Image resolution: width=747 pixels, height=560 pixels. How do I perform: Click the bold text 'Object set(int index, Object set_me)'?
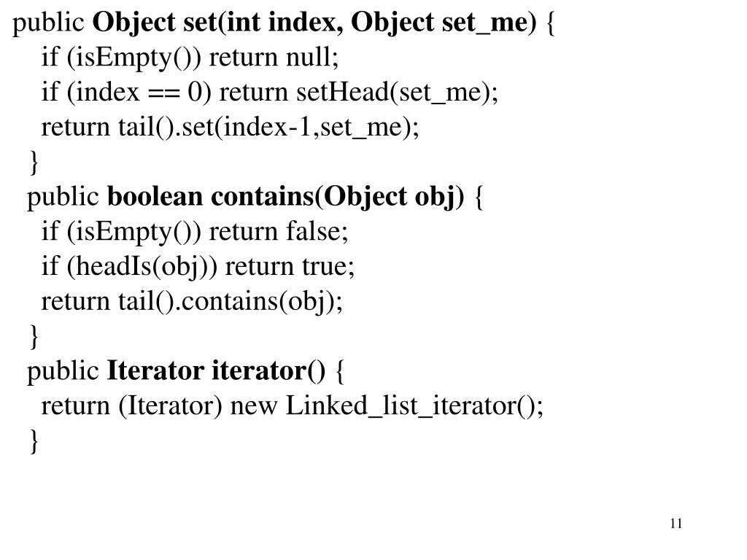[x=314, y=23]
